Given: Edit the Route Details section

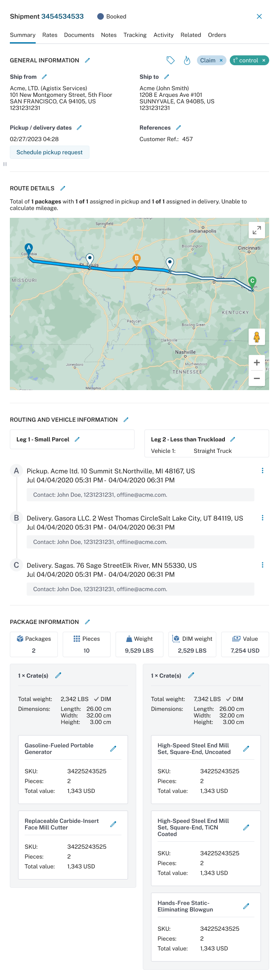Looking at the screenshot, I should [x=63, y=188].
